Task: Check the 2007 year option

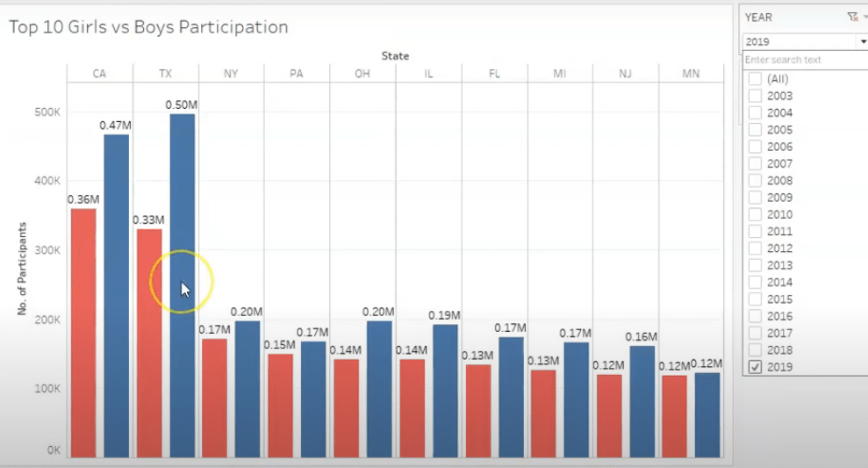Action: point(755,164)
